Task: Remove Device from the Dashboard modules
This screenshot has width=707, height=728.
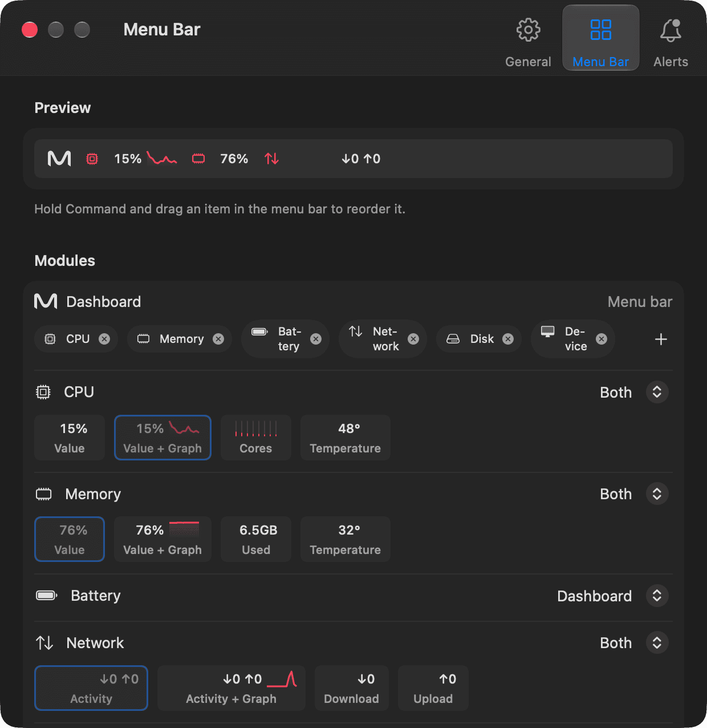Action: [602, 339]
